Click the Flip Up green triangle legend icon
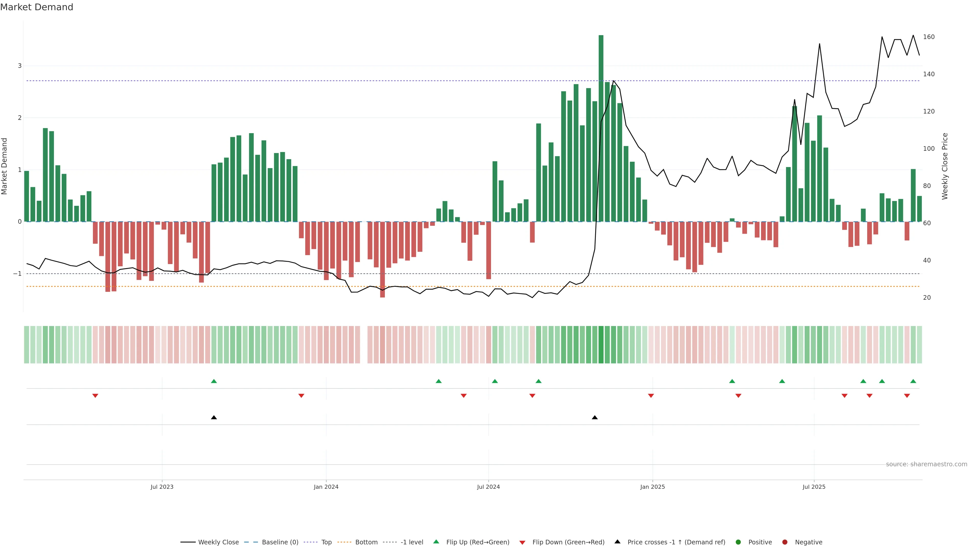The width and height of the screenshot is (980, 551). tap(436, 542)
